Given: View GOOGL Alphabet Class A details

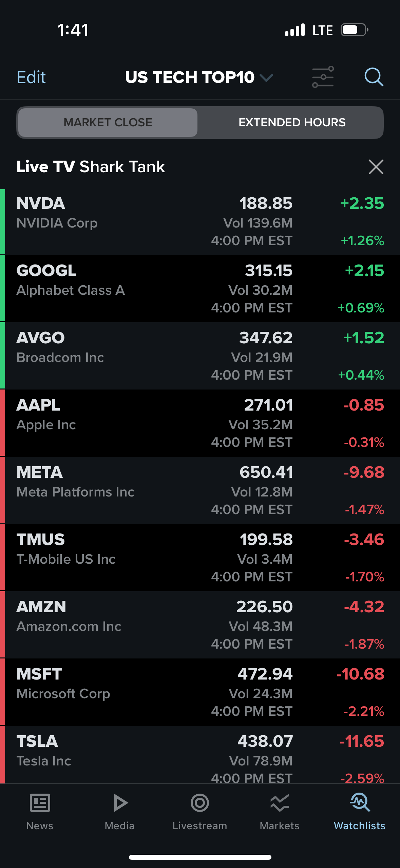Looking at the screenshot, I should coord(200,289).
